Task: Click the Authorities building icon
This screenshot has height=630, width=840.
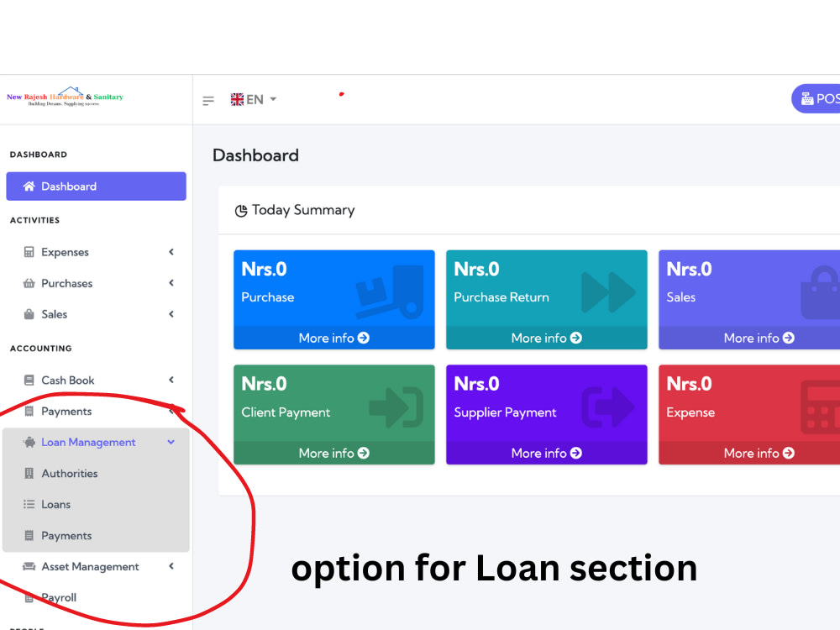Action: [29, 473]
